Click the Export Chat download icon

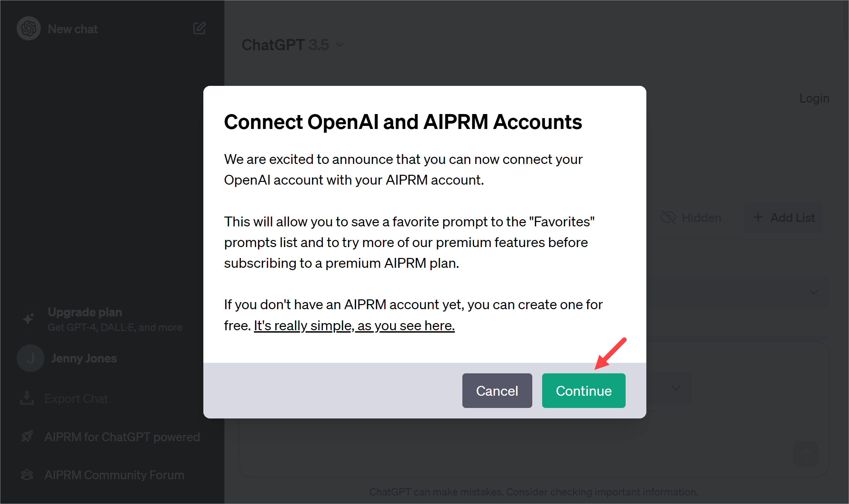27,398
